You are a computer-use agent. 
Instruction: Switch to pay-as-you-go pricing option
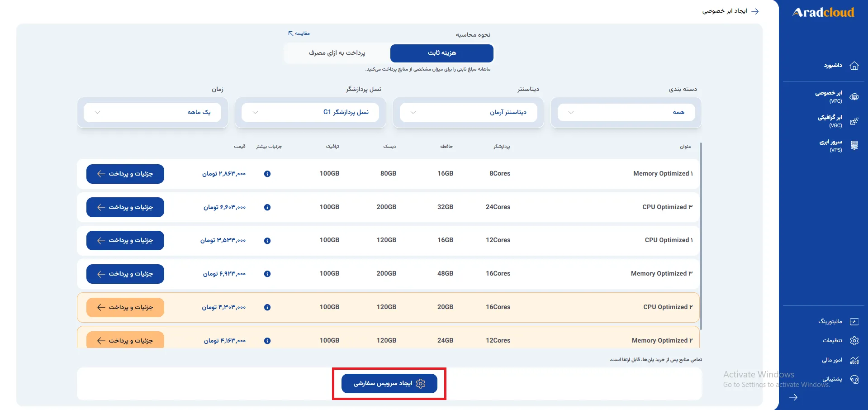tap(337, 53)
